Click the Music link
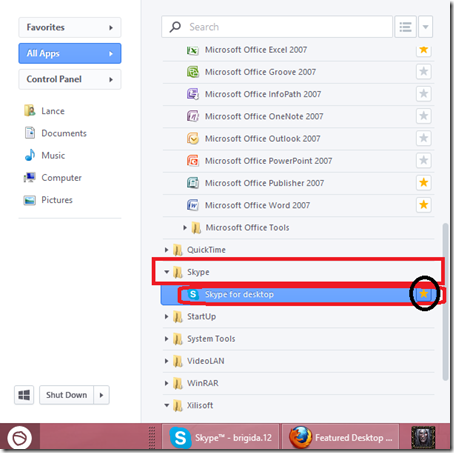Viewport: 454px width, 453px height. [x=53, y=156]
